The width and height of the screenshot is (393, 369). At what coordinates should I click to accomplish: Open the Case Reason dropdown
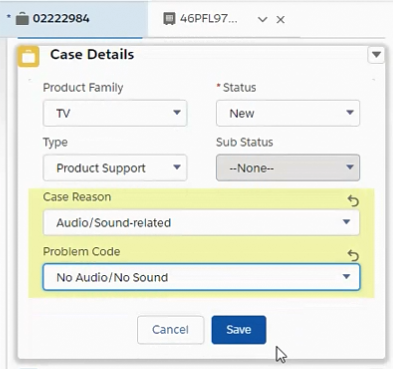pos(201,222)
